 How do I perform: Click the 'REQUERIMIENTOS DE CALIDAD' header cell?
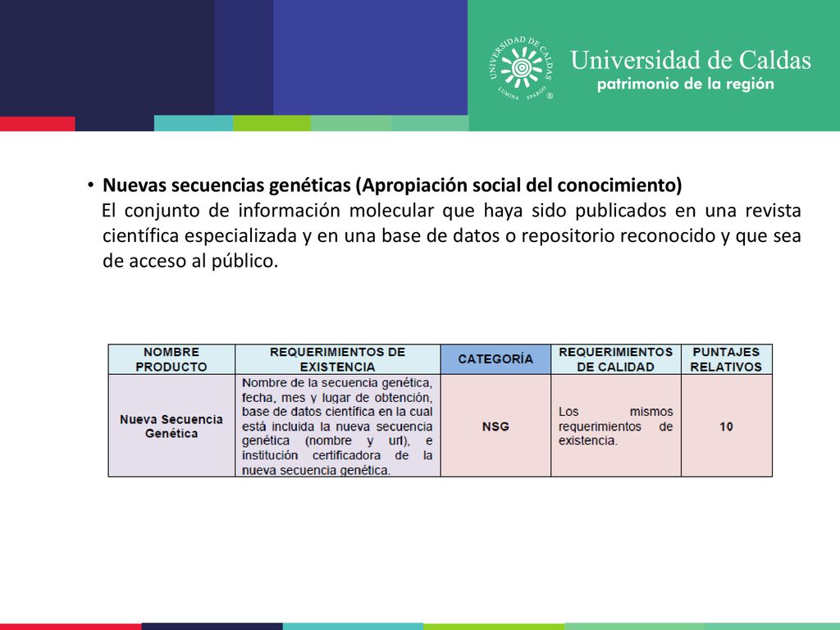615,359
